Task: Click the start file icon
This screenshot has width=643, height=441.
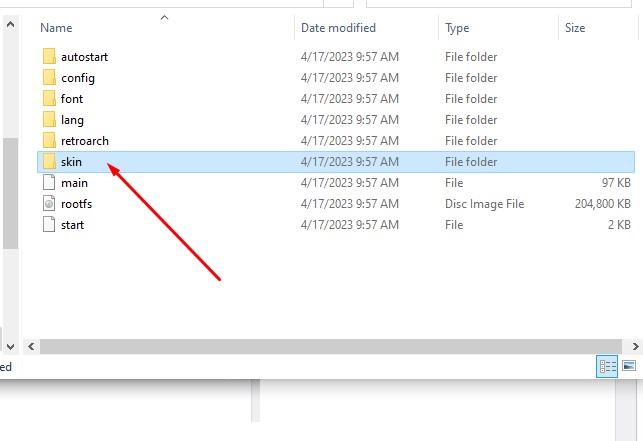Action: [49, 225]
